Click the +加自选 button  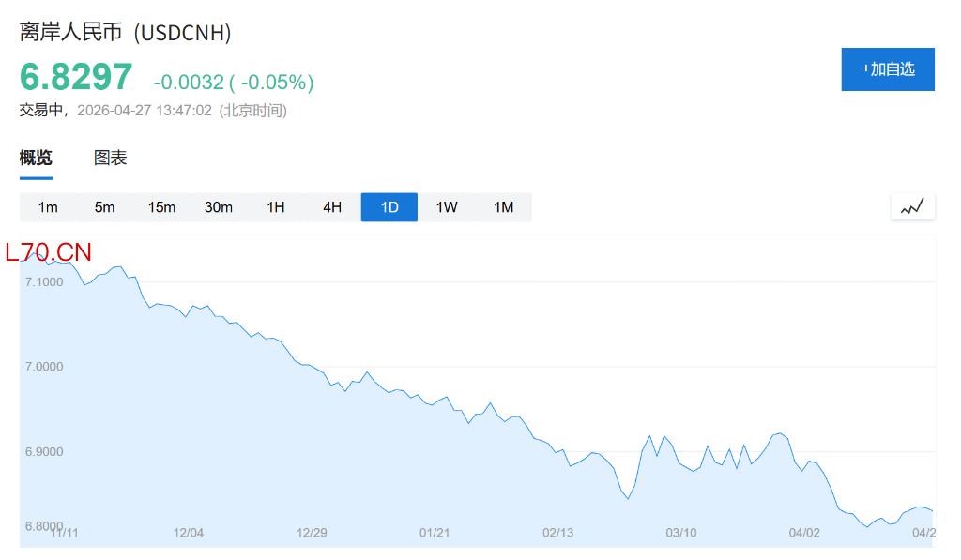coord(888,69)
